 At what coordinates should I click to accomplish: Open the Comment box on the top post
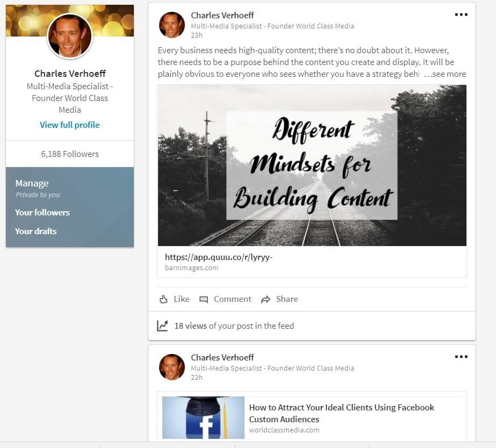(x=226, y=299)
